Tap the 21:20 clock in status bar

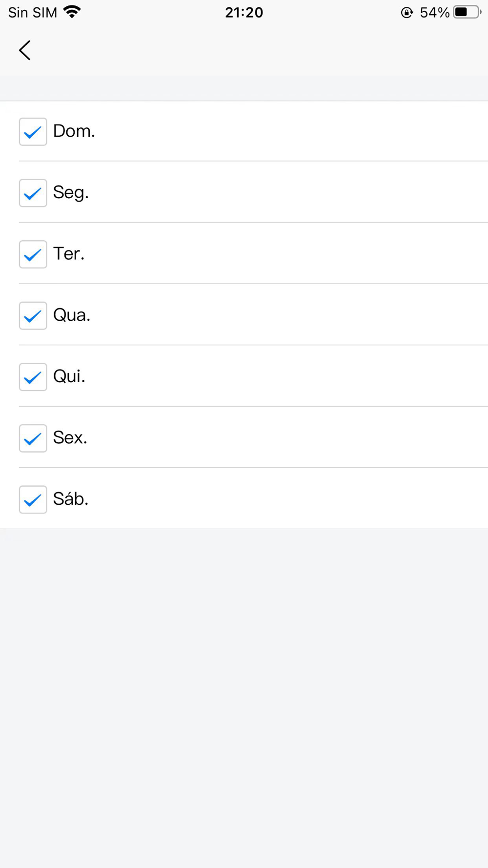click(x=244, y=13)
